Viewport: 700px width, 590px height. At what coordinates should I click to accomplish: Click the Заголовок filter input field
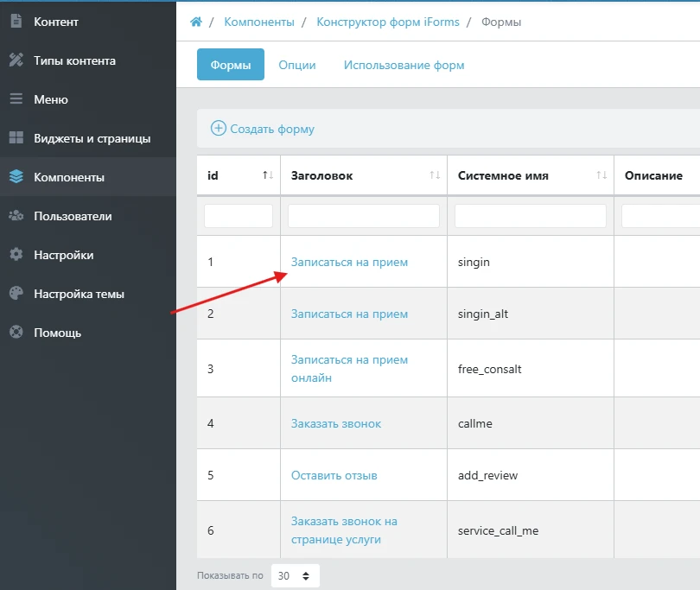point(363,216)
